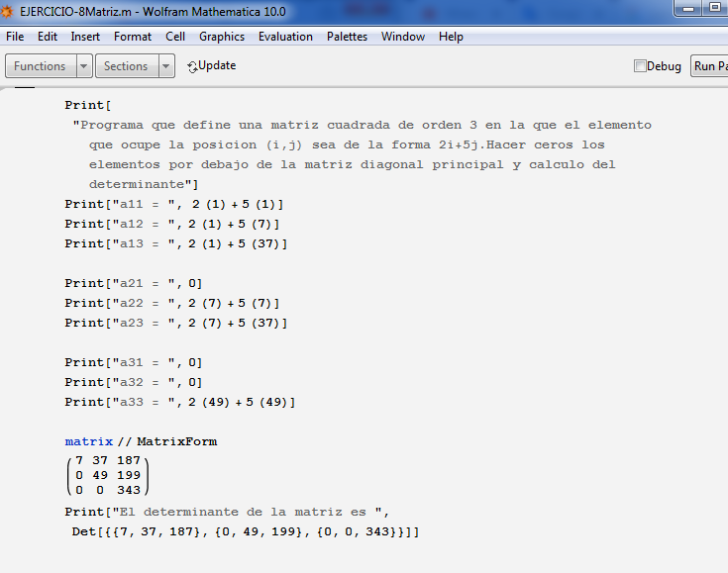The image size is (728, 573).
Task: Click the MatrixForm function text
Action: 177,441
